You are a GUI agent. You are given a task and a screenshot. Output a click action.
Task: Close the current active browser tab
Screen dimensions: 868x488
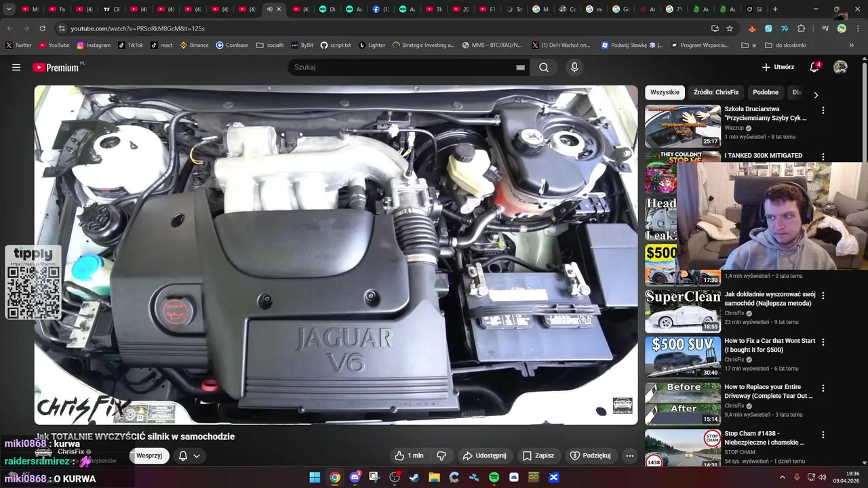click(x=279, y=9)
